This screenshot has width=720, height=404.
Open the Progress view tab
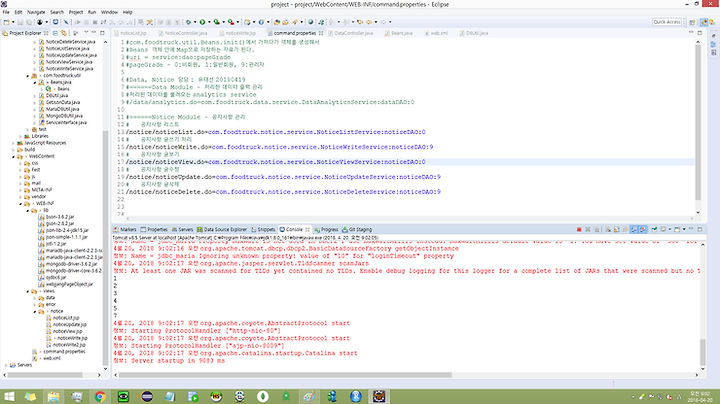[326, 230]
